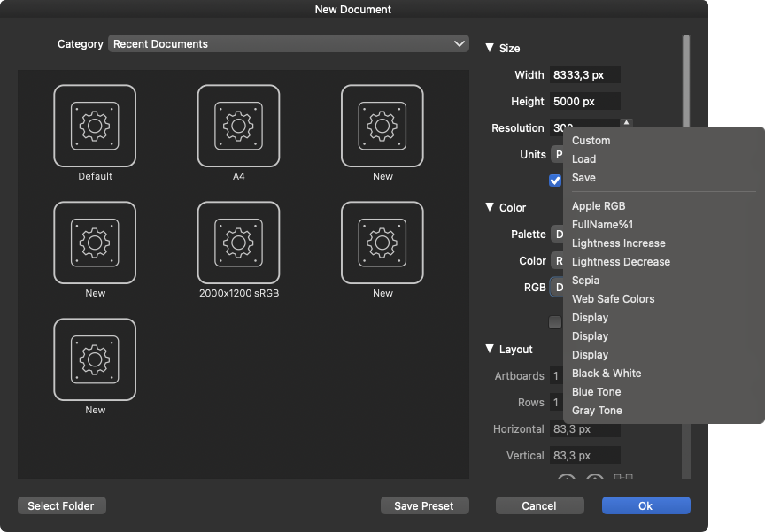
Task: Select the Default document preset icon
Action: (95, 126)
